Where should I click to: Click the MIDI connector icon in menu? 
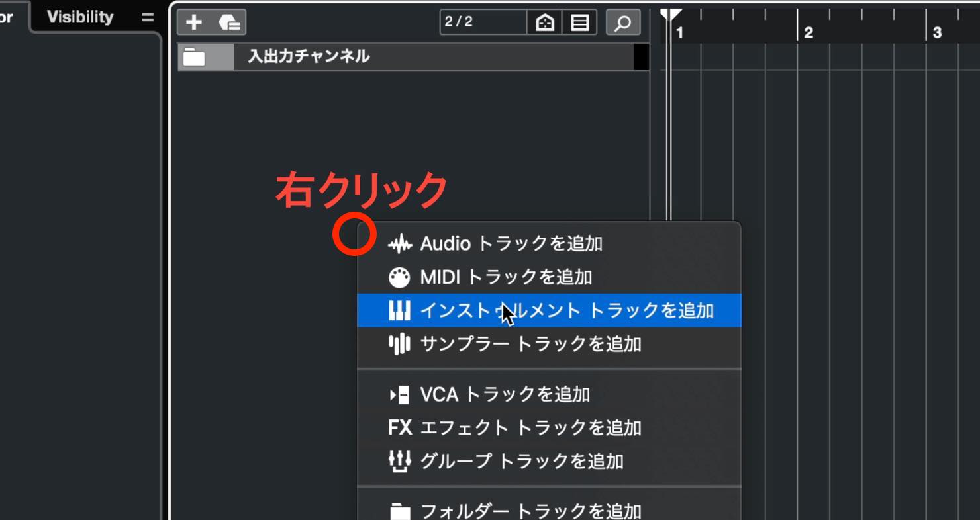399,277
